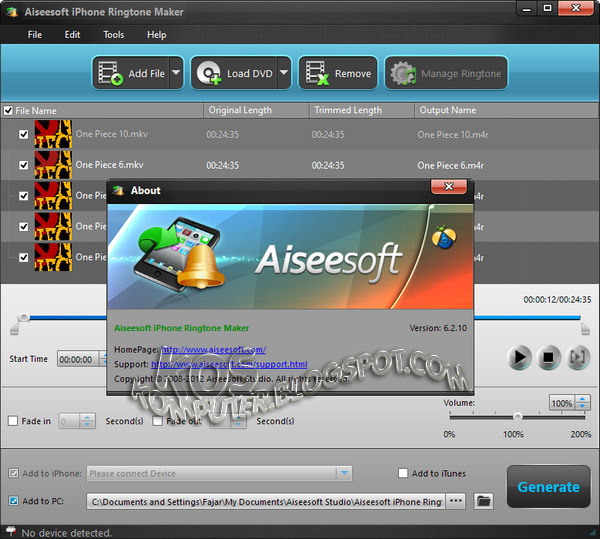Screen dimensions: 600x539
Task: Open Manage Ringtone
Action: [446, 73]
